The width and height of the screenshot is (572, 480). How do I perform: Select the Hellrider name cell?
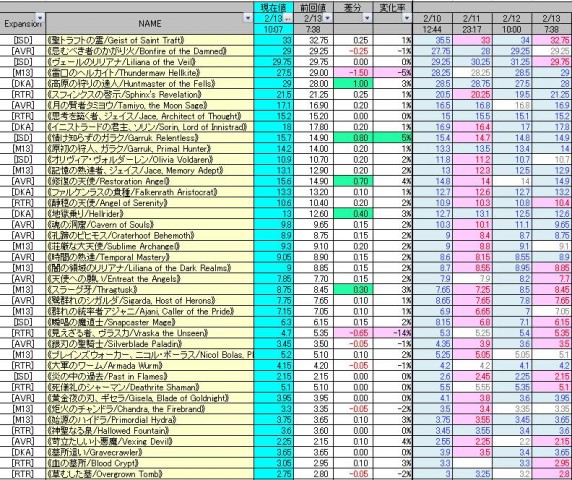(150, 214)
